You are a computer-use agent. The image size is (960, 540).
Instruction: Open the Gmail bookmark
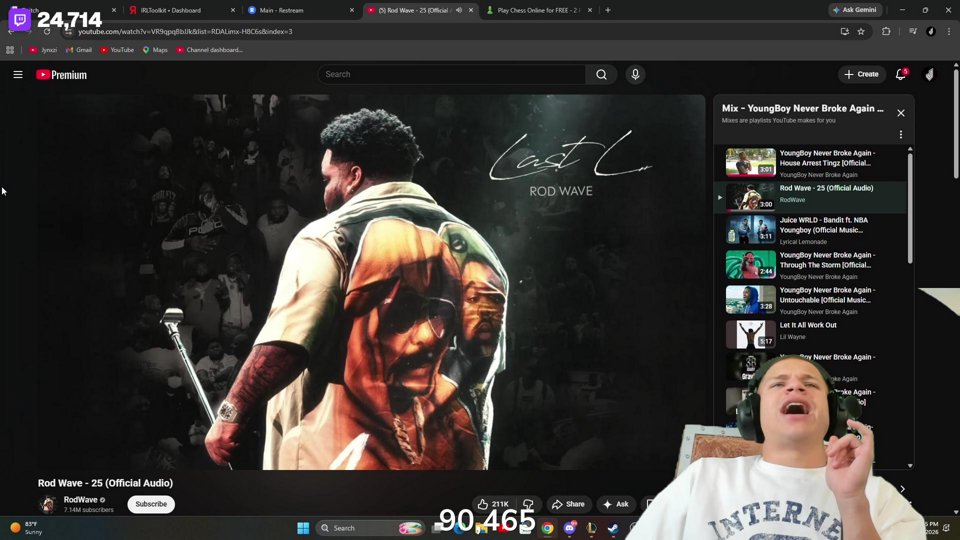coord(79,50)
